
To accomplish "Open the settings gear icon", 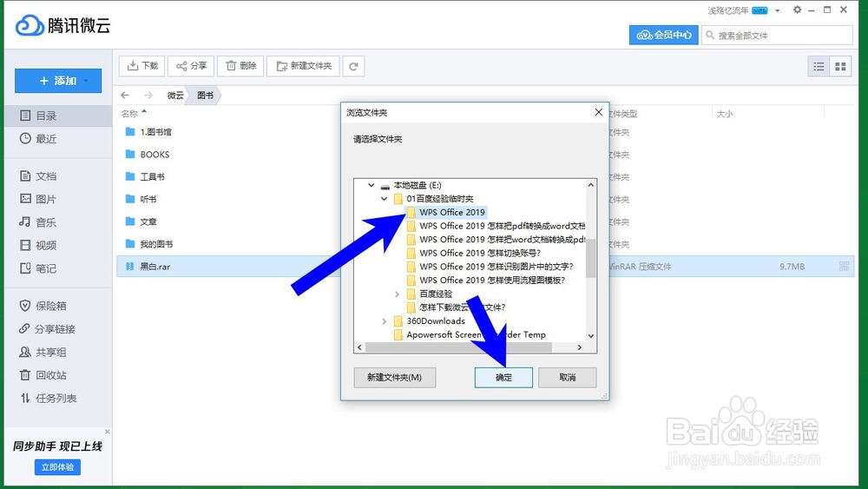I will 797,10.
